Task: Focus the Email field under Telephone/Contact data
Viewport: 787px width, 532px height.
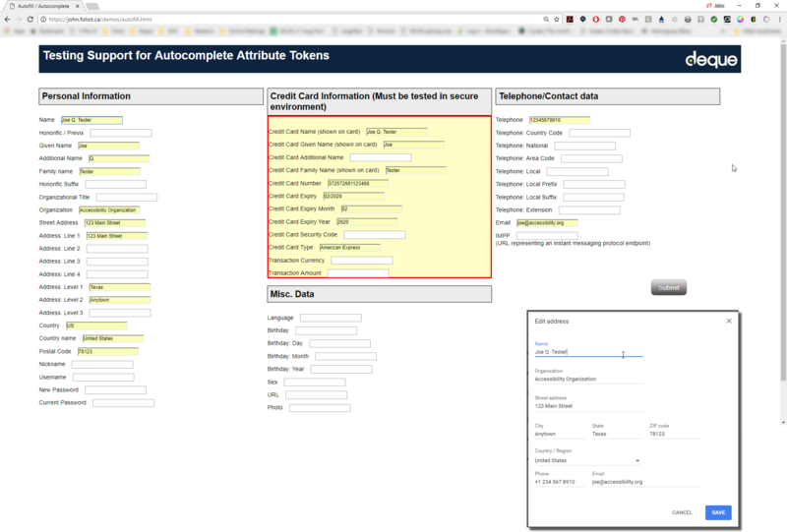Action: [547, 223]
